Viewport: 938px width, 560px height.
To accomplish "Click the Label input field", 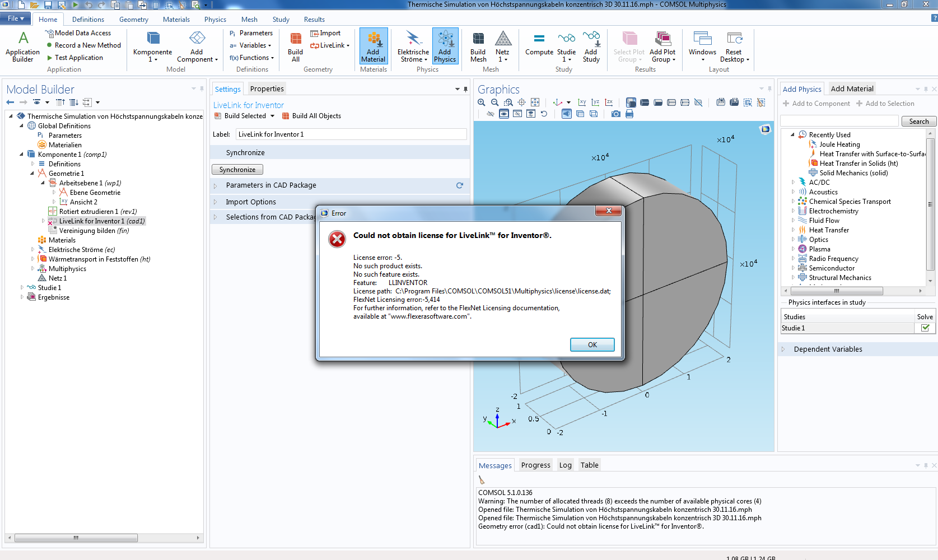I will [x=351, y=134].
